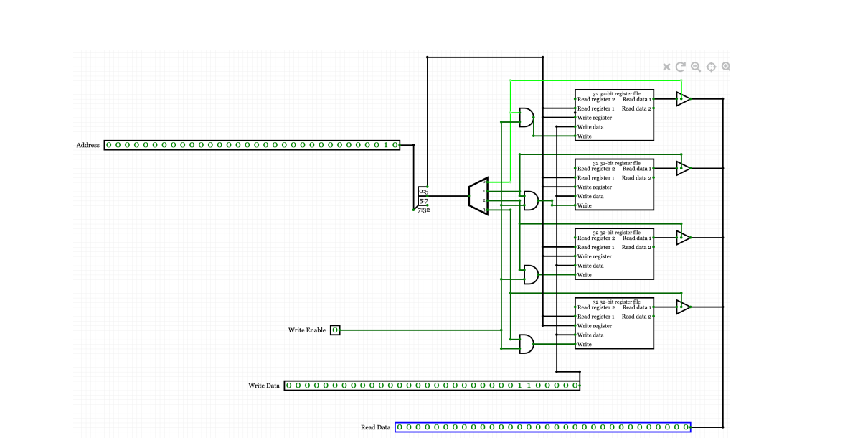This screenshot has width=868, height=438.
Task: Flip the '1' bit in the Address input
Action: (x=385, y=145)
